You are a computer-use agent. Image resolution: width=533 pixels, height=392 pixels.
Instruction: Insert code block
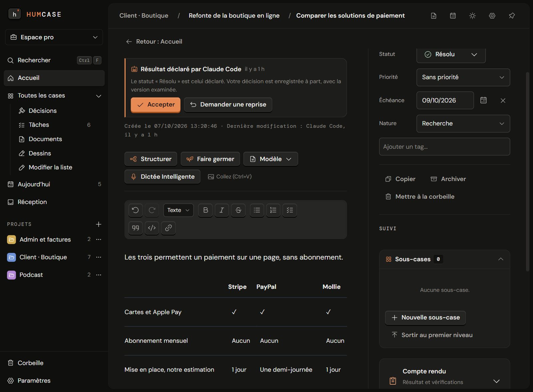[152, 228]
